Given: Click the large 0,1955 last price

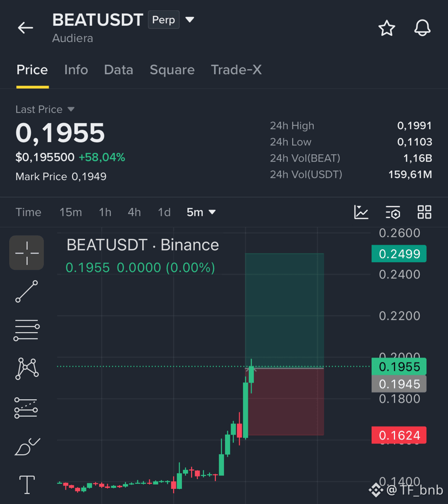Looking at the screenshot, I should [60, 132].
